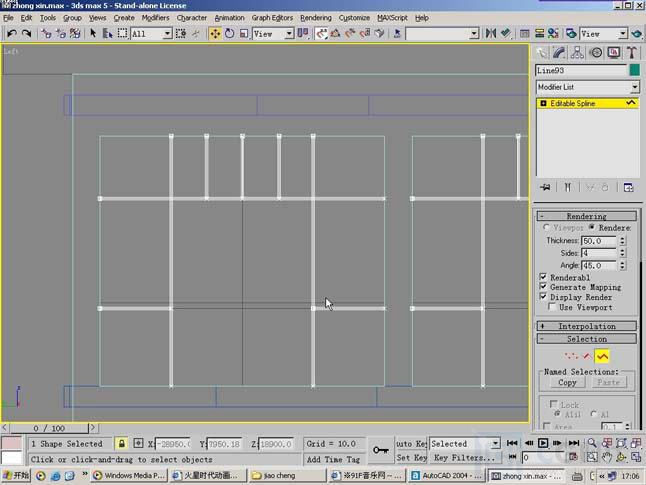Open the Rendering menu
This screenshot has width=646, height=485.
[316, 18]
